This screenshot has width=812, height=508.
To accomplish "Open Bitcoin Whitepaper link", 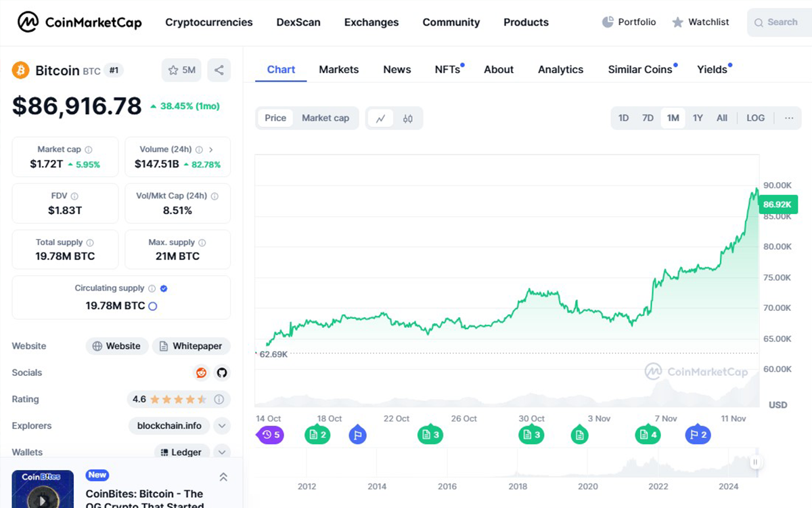I will (191, 346).
